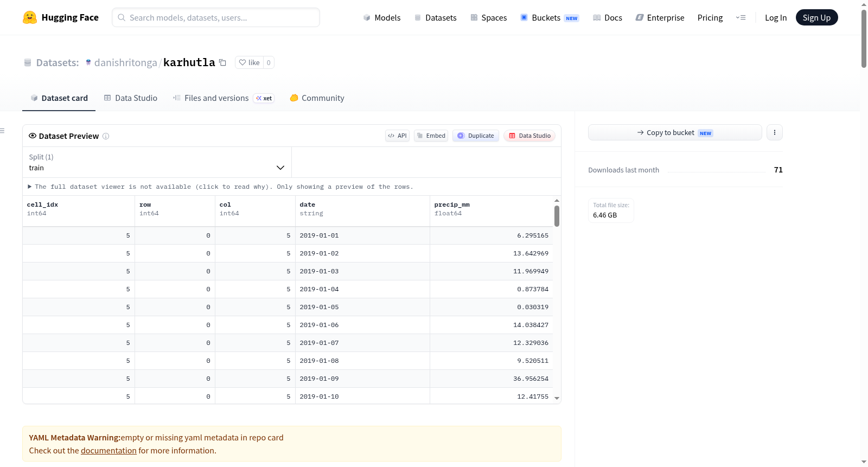Click the Embed button
This screenshot has height=467, width=868.
coord(431,136)
